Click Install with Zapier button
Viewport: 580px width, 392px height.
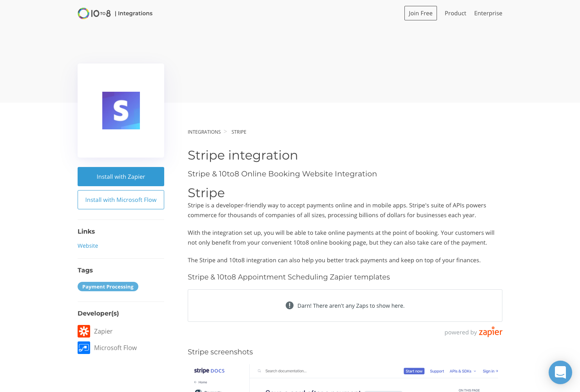(121, 176)
